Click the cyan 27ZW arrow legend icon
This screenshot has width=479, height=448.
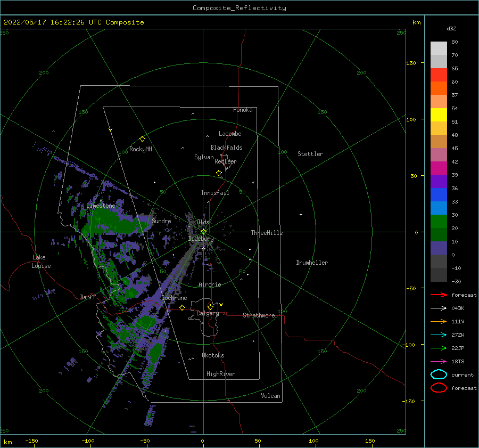pos(439,335)
